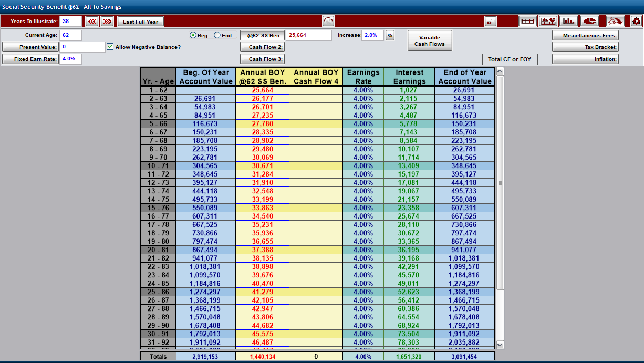644x363 pixels.
Task: Click interest earnings cell 1,027
Action: [409, 90]
